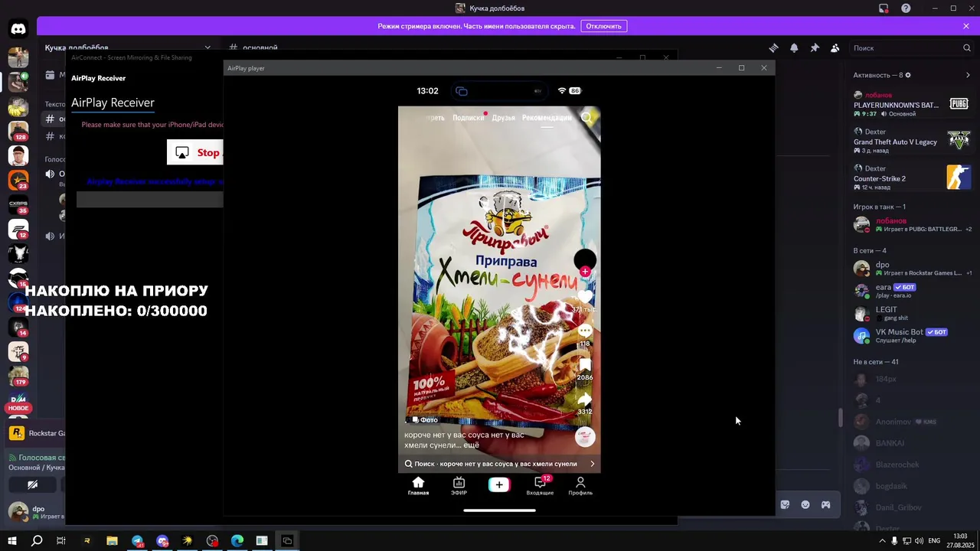Image resolution: width=980 pixels, height=551 pixels.
Task: Switch to TikTok 'Подписки' tab
Action: 468,118
